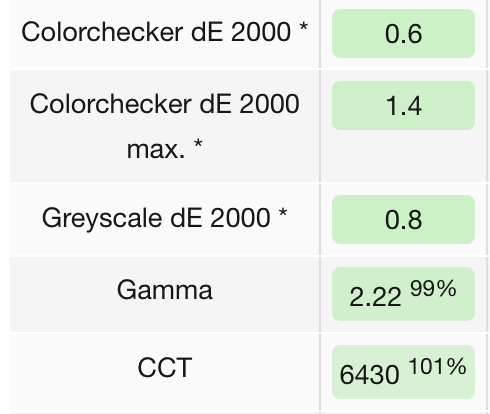
Task: Click the word Greyscale
Action: tap(102, 218)
